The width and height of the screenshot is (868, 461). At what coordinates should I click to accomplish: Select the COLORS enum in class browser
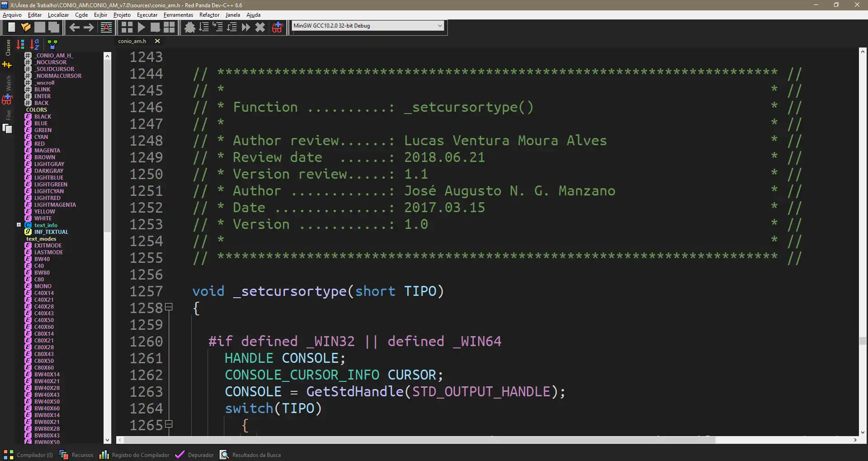coord(37,110)
